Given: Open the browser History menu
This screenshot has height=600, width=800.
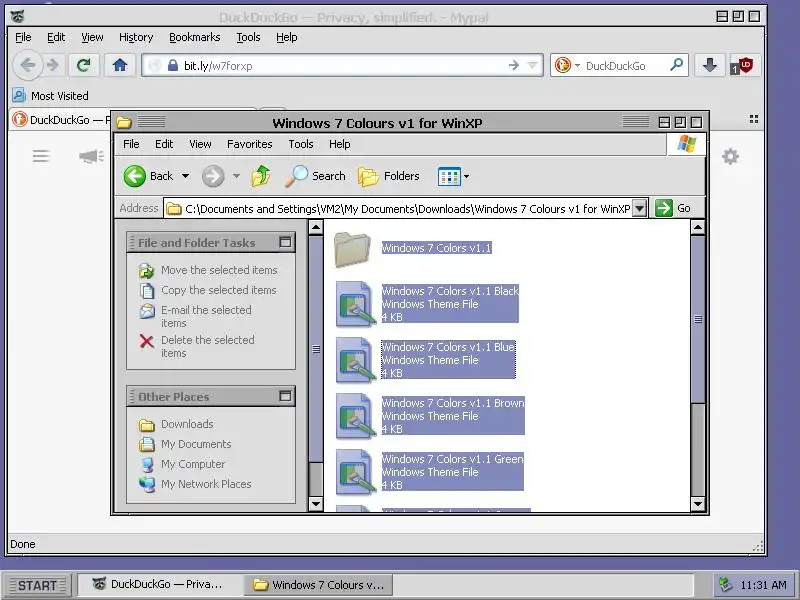Looking at the screenshot, I should point(136,37).
